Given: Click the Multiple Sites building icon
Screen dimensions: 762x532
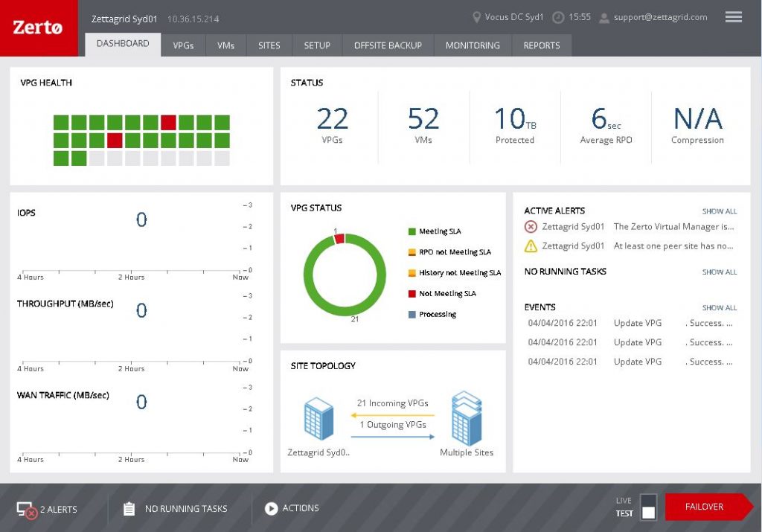Looking at the screenshot, I should [466, 417].
